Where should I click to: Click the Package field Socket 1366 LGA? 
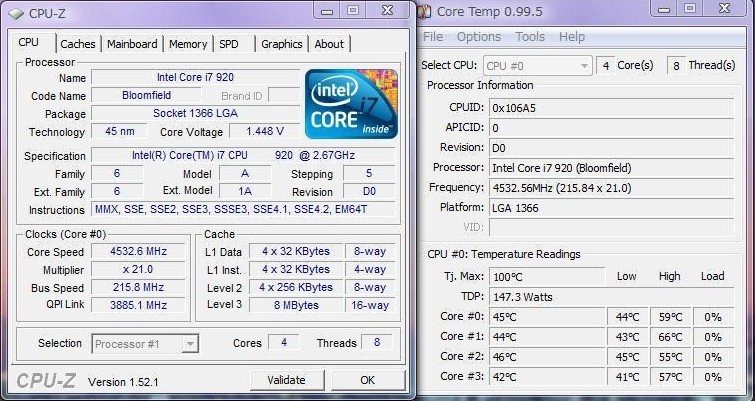coord(195,113)
